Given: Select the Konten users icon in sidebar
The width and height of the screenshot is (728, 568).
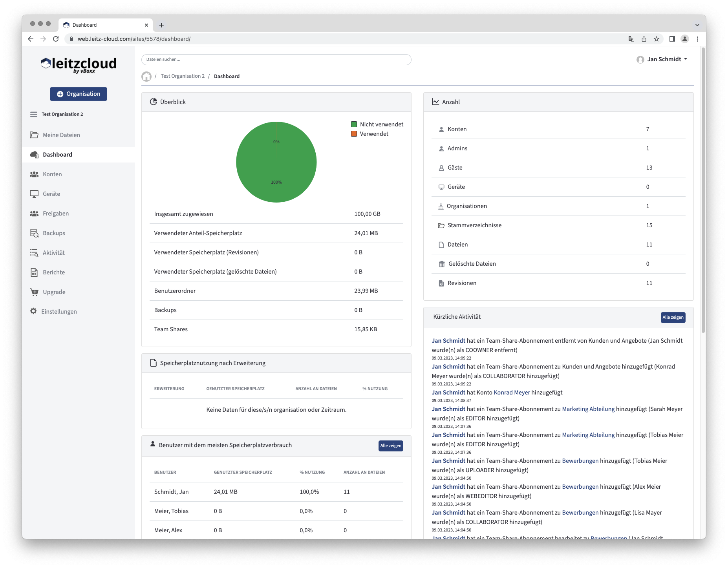Looking at the screenshot, I should (x=33, y=174).
